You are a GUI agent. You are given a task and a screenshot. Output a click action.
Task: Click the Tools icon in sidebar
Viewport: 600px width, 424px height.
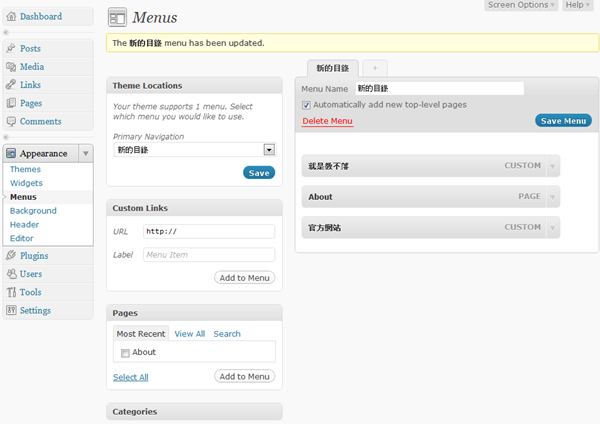pos(11,292)
